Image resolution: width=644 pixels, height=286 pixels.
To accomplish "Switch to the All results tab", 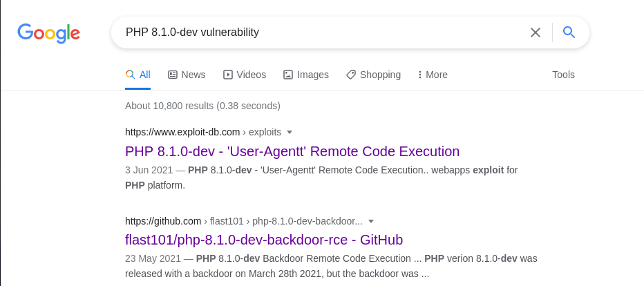I will click(138, 75).
